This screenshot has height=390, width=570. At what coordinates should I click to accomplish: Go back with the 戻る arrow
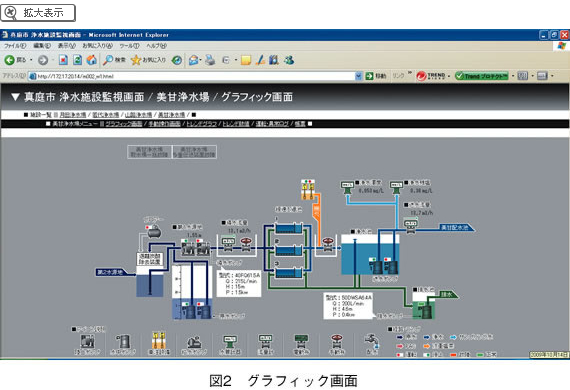pyautogui.click(x=15, y=60)
